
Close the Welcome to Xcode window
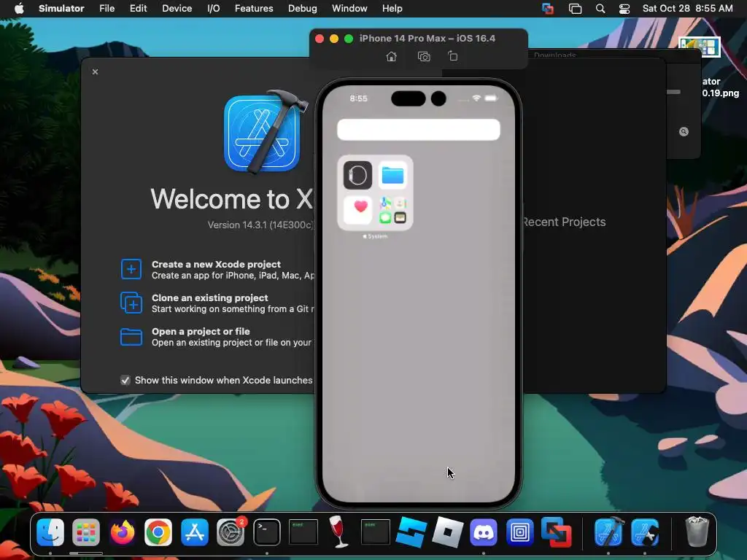[x=96, y=72]
